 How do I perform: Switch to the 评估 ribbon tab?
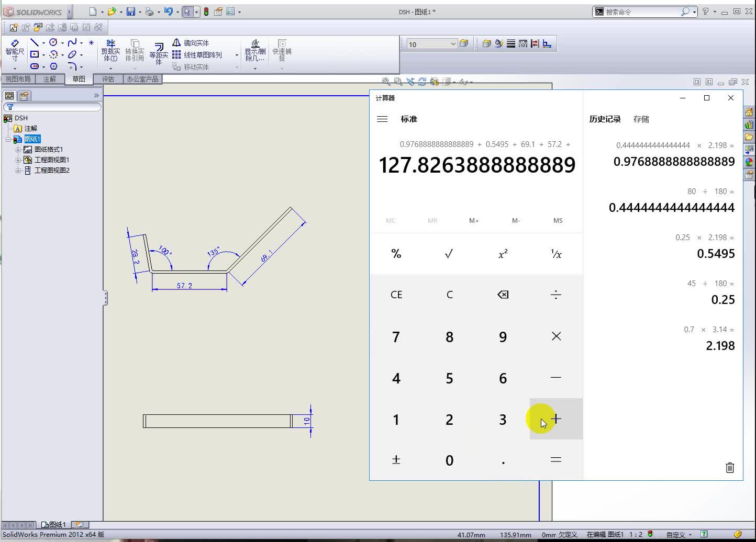coord(108,79)
